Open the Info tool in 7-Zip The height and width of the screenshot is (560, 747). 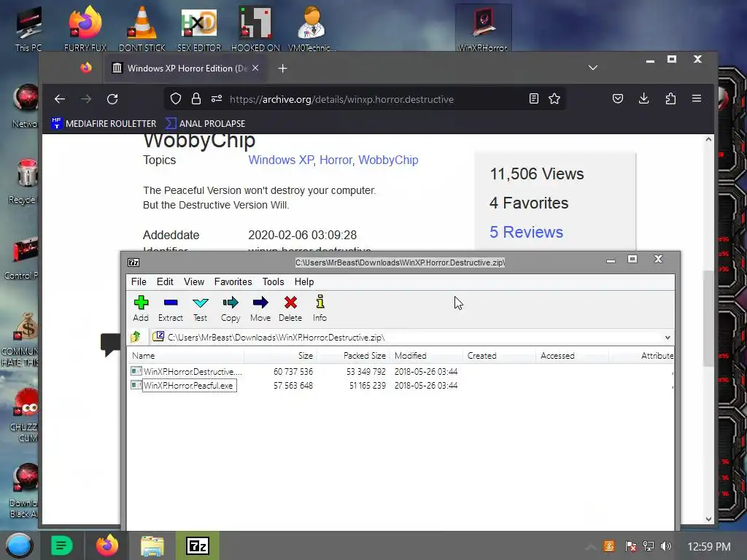(x=320, y=308)
